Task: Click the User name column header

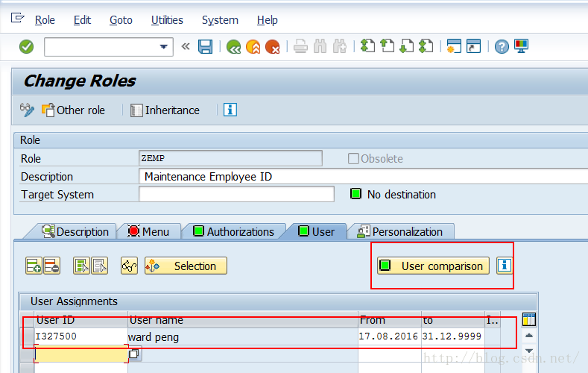Action: click(243, 320)
